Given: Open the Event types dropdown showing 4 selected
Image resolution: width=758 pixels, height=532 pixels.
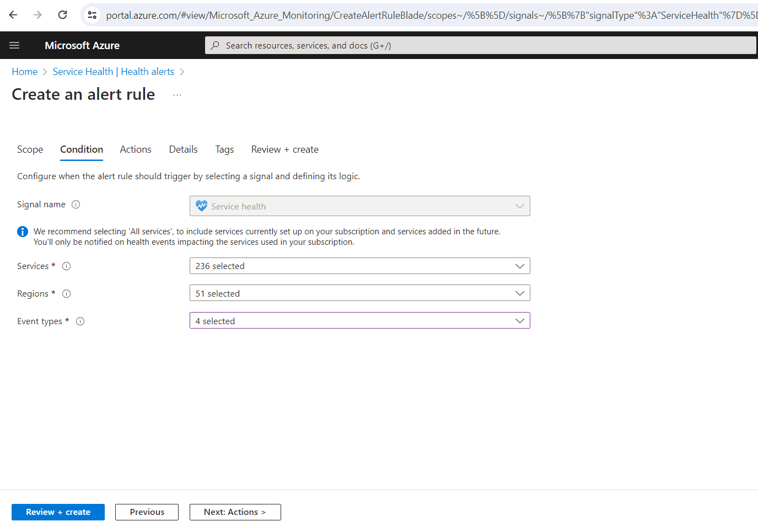Looking at the screenshot, I should tap(360, 321).
